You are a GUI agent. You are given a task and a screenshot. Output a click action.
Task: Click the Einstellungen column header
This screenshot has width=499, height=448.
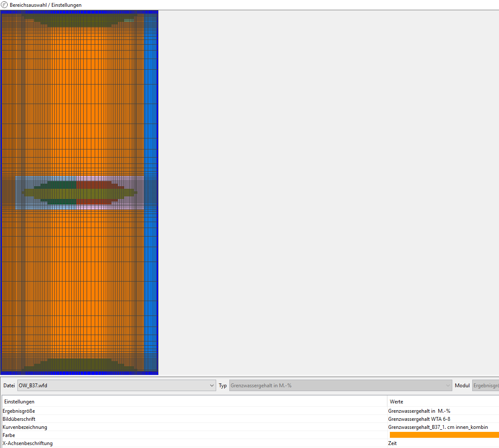19,402
